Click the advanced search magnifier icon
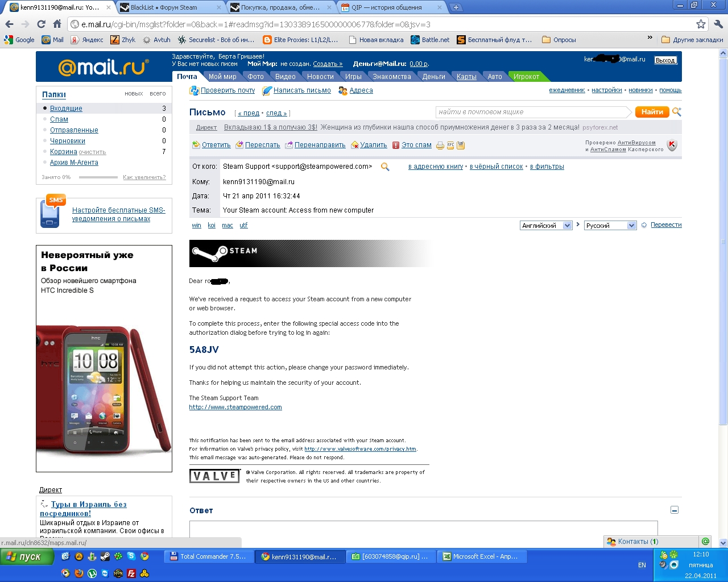The width and height of the screenshot is (728, 582). coord(677,112)
